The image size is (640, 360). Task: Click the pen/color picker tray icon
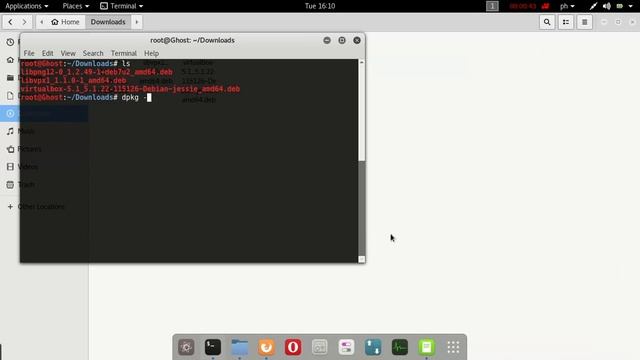(x=593, y=6)
